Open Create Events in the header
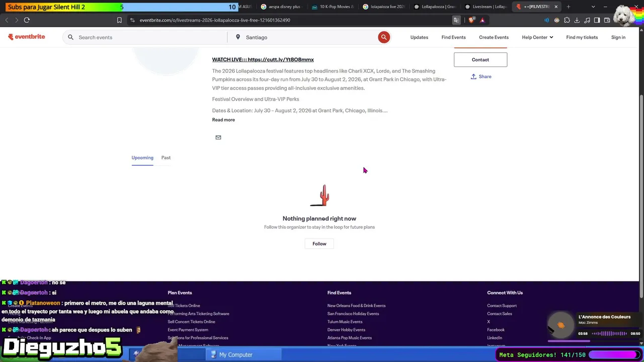 [x=494, y=37]
